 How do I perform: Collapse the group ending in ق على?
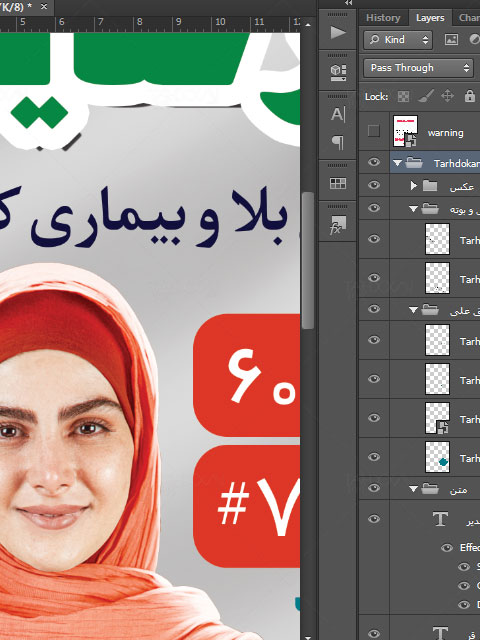point(413,311)
